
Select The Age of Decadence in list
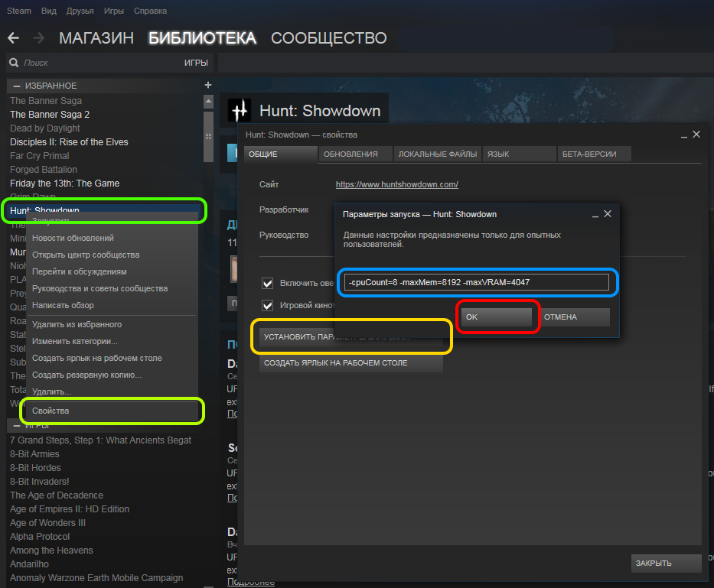point(57,495)
